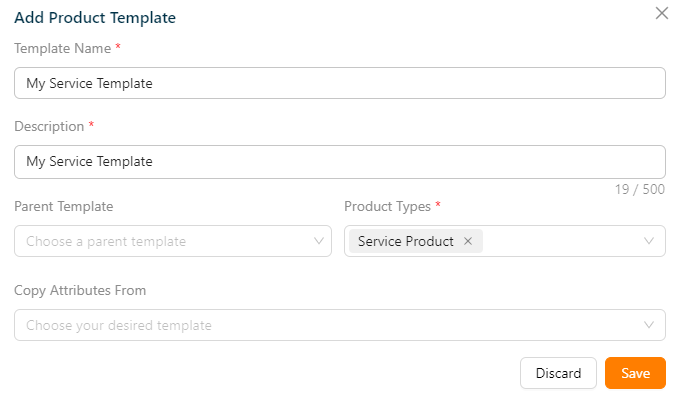Viewport: 680px width, 404px height.
Task: Click the Description field label
Action: [x=49, y=126]
